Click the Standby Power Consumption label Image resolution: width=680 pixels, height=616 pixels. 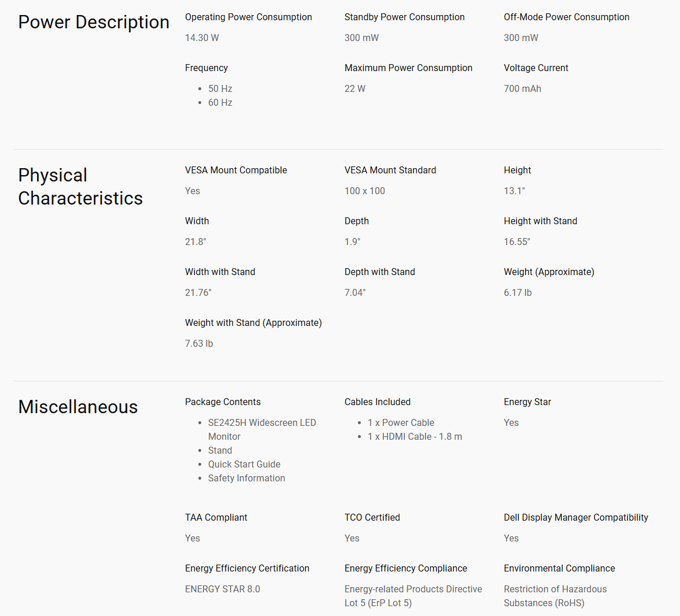(405, 17)
